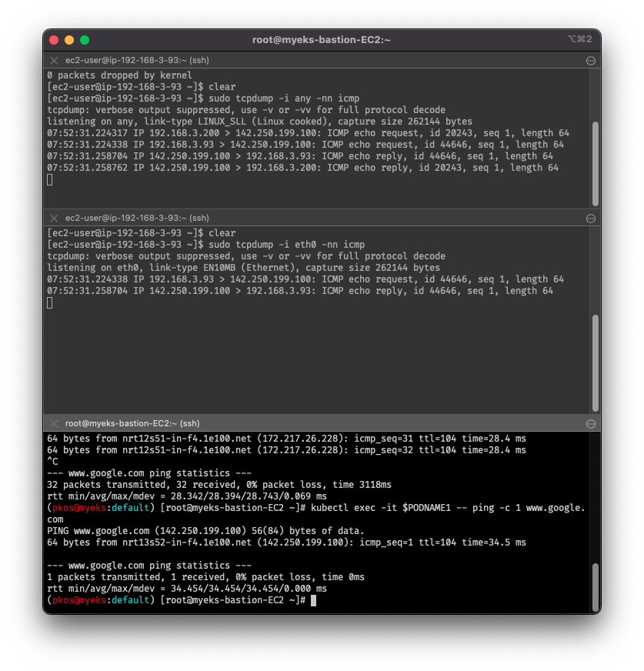Image resolution: width=644 pixels, height=671 pixels.
Task: Click the yellow minimize window button
Action: coord(69,40)
